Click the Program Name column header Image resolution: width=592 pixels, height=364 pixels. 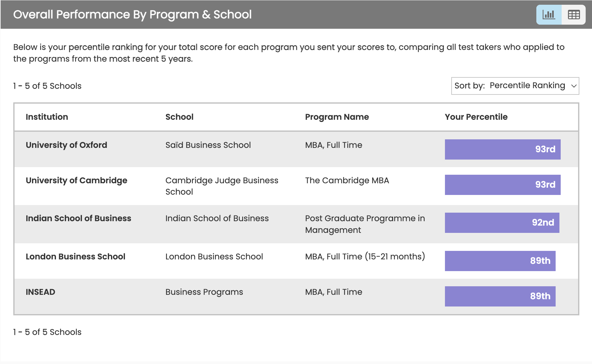tap(337, 117)
